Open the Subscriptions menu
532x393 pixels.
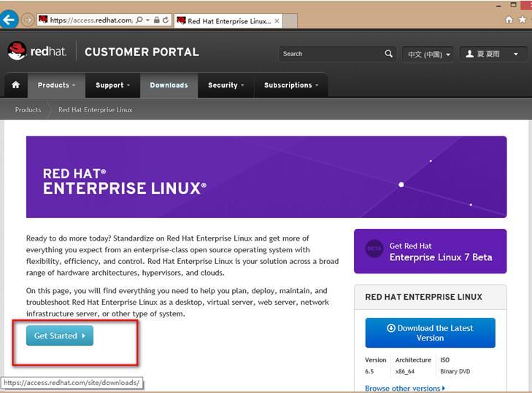point(291,85)
